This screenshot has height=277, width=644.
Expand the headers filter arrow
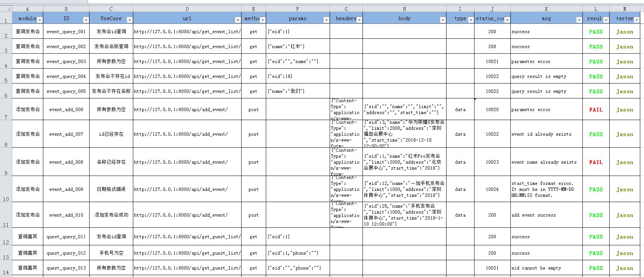click(359, 20)
